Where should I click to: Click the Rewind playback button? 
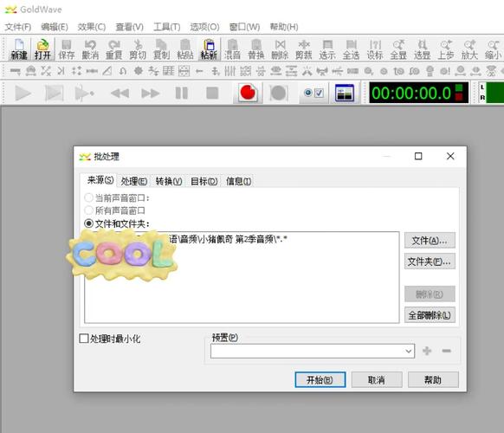click(120, 94)
